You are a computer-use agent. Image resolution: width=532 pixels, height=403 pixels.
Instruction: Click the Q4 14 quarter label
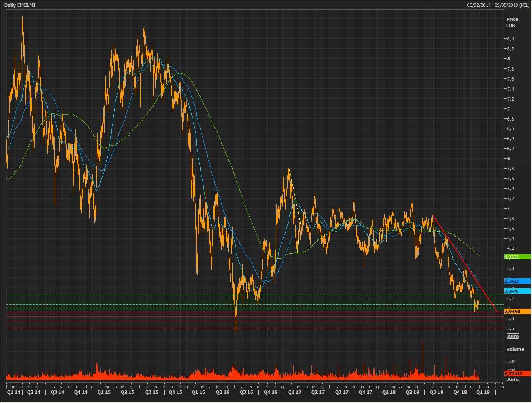[81, 392]
